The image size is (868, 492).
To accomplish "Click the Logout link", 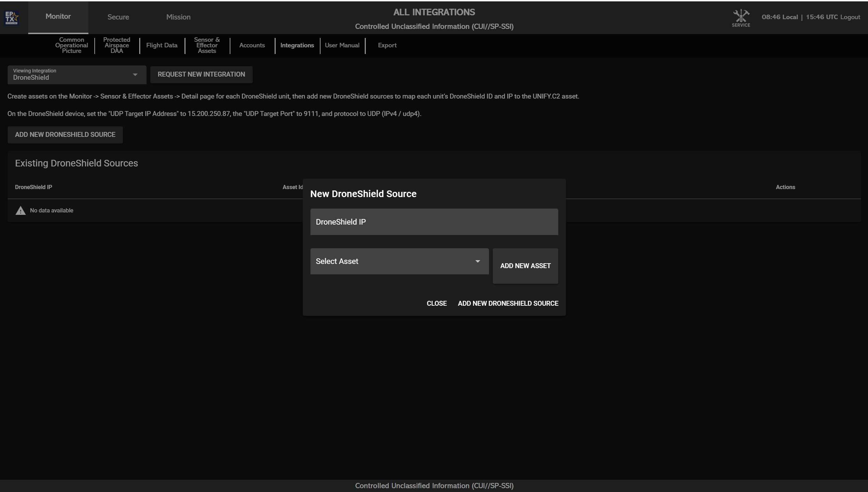I will pyautogui.click(x=850, y=17).
